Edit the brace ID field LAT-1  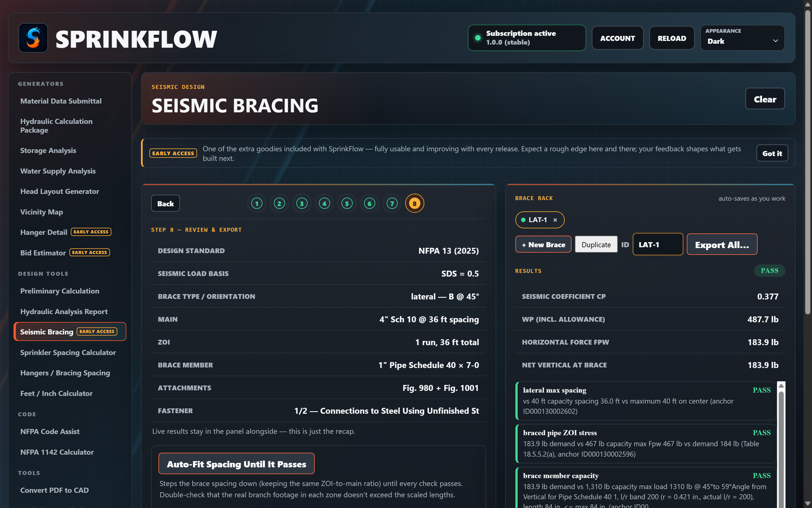click(658, 244)
